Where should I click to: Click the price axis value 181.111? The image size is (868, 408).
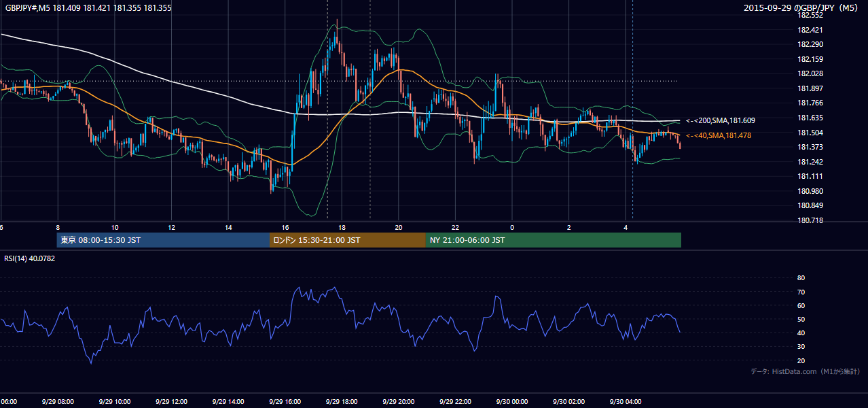810,176
